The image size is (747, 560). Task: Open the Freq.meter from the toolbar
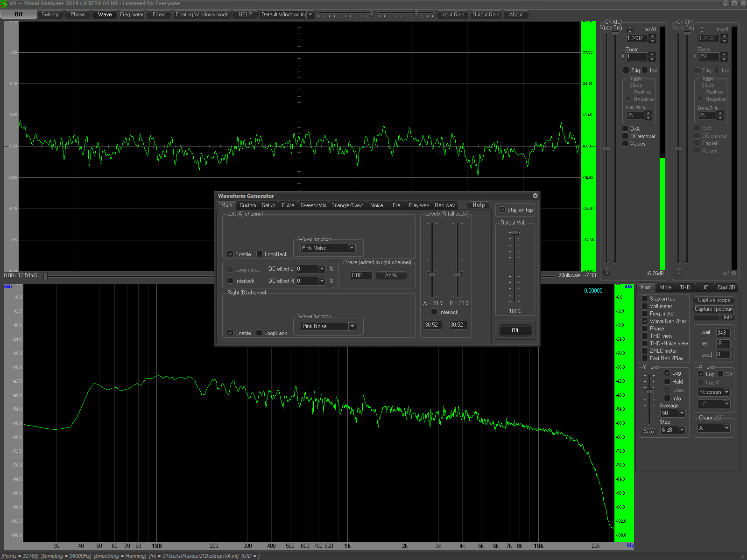(132, 14)
